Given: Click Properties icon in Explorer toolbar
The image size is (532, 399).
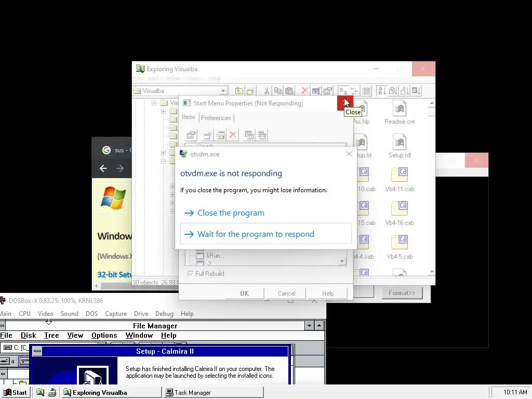Looking at the screenshot, I should [327, 91].
